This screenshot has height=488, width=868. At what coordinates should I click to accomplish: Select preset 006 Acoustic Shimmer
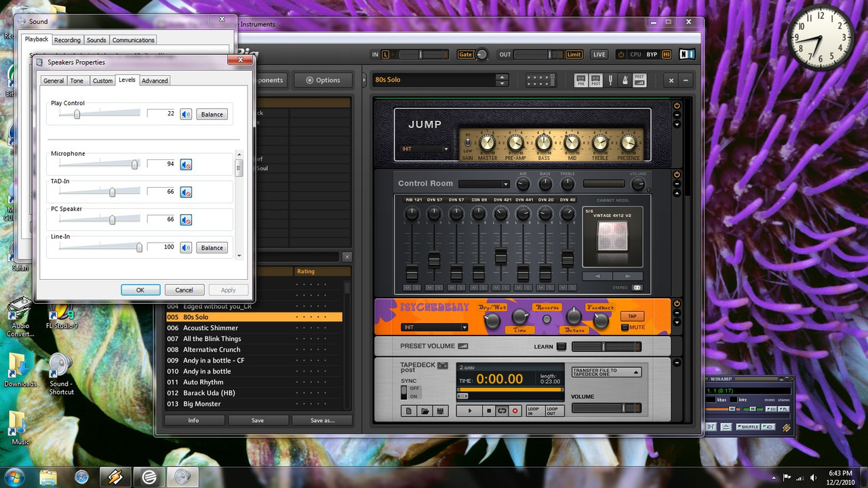[254, 328]
